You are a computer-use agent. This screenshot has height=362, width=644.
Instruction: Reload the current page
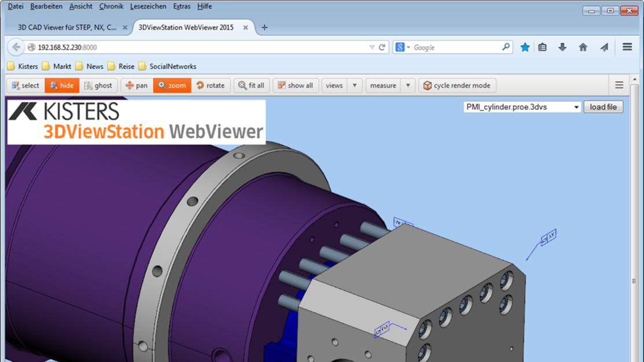pyautogui.click(x=382, y=47)
